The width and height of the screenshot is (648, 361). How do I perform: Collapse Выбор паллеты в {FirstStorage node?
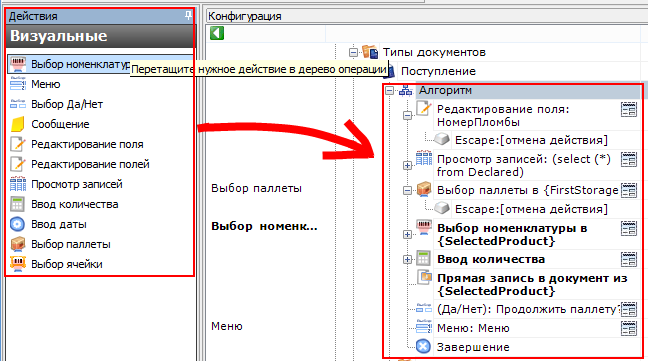pos(407,190)
